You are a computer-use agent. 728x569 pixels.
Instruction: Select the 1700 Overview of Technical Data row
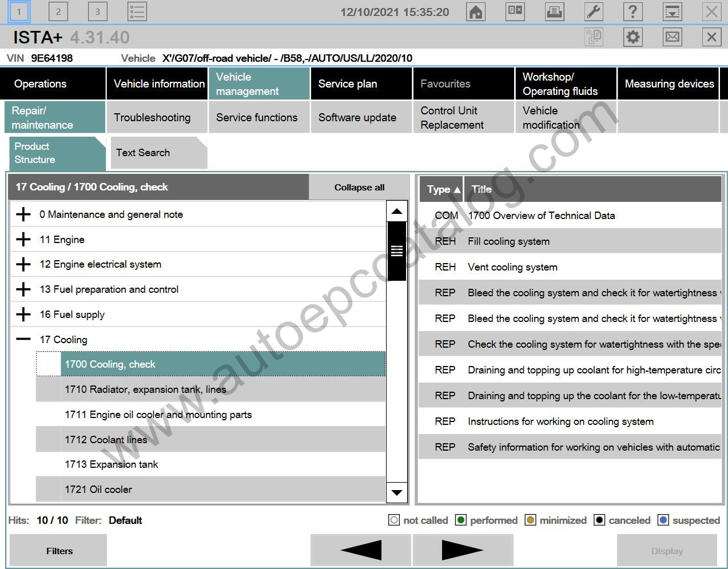(x=570, y=216)
